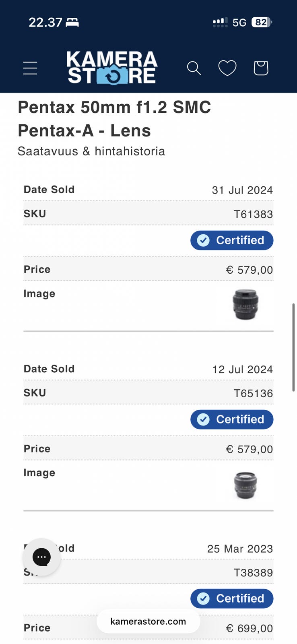Viewport: 297px width, 644px height.
Task: Tap the Saatavuus & hintahistoria subtitle
Action: tap(91, 151)
